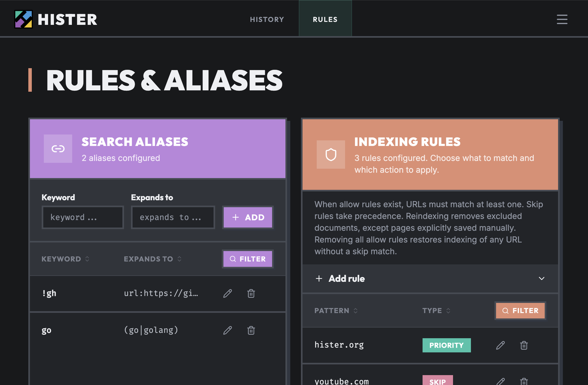Delete the hister.org rule
This screenshot has width=588, height=385.
pos(524,345)
